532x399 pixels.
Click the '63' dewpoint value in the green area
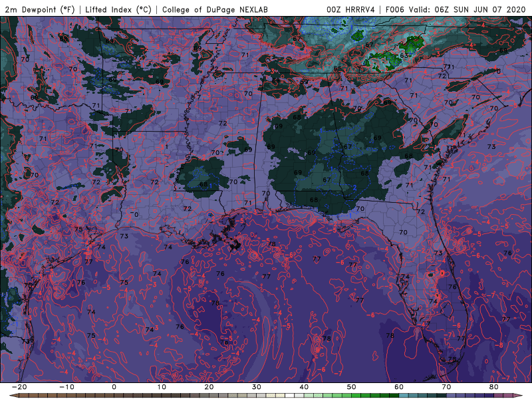[x=404, y=56]
